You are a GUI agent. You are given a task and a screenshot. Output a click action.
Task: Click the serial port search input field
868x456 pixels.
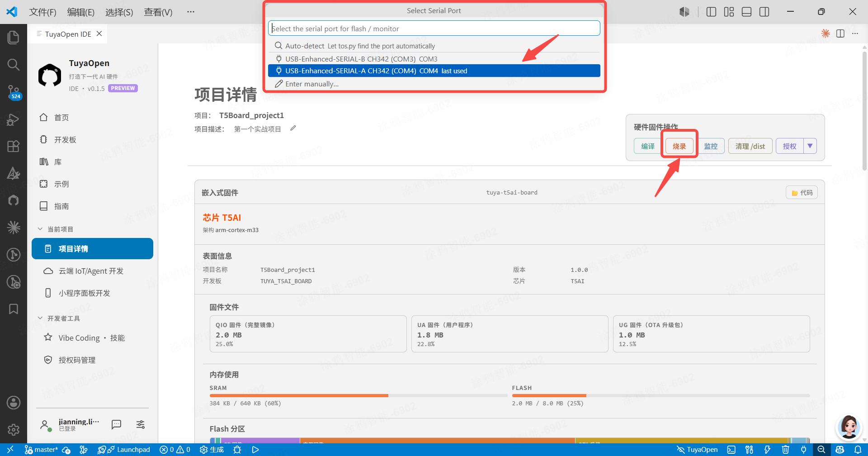point(434,28)
